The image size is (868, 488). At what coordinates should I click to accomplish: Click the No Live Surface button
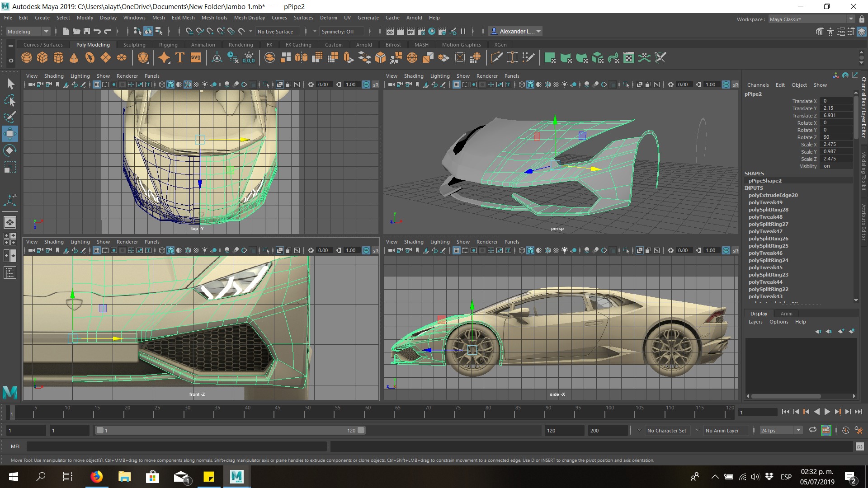tap(275, 32)
